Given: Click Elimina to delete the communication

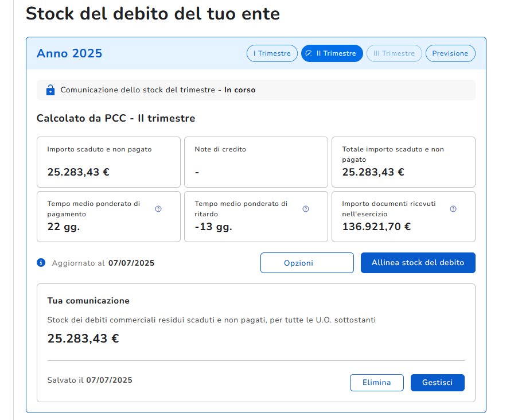Looking at the screenshot, I should tap(376, 383).
